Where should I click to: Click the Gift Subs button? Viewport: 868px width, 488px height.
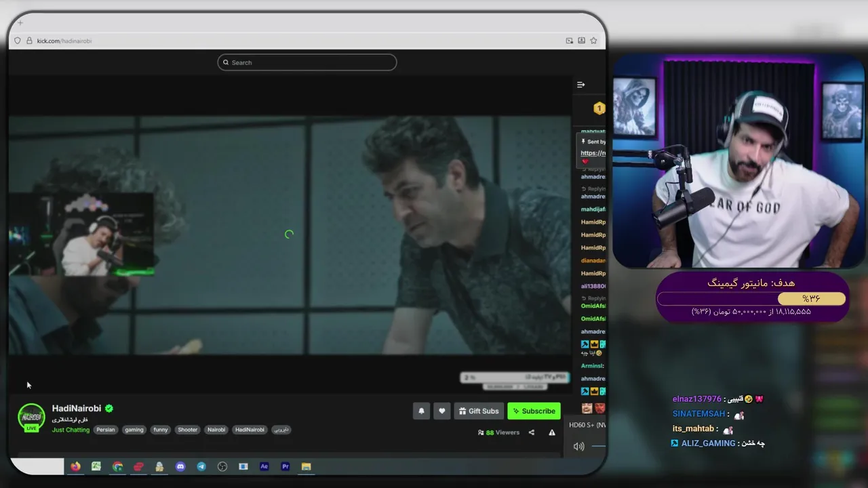pos(479,411)
